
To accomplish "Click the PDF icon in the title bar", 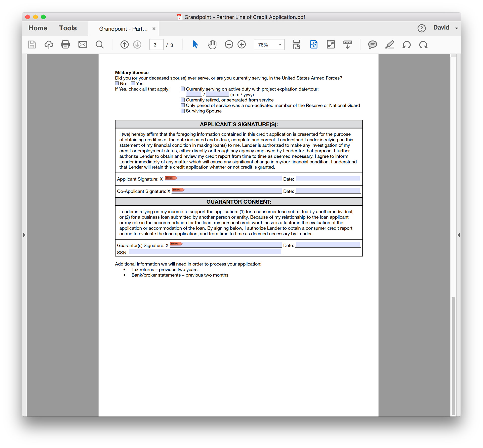I will pos(179,17).
